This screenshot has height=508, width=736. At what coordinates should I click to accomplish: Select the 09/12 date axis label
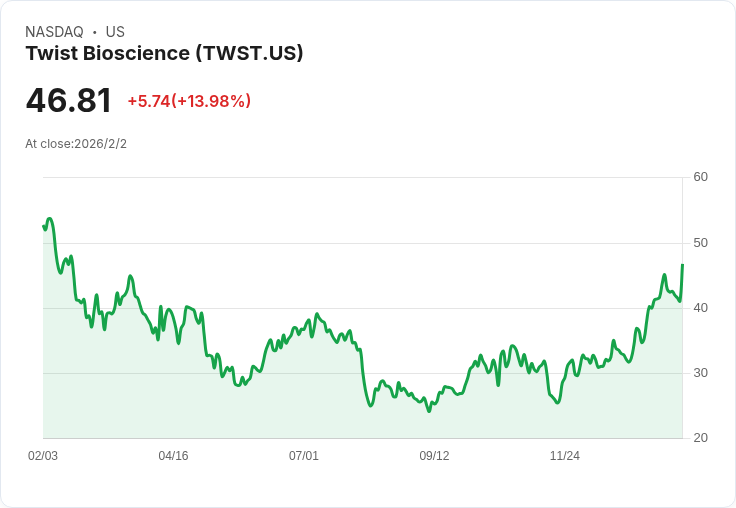click(434, 455)
